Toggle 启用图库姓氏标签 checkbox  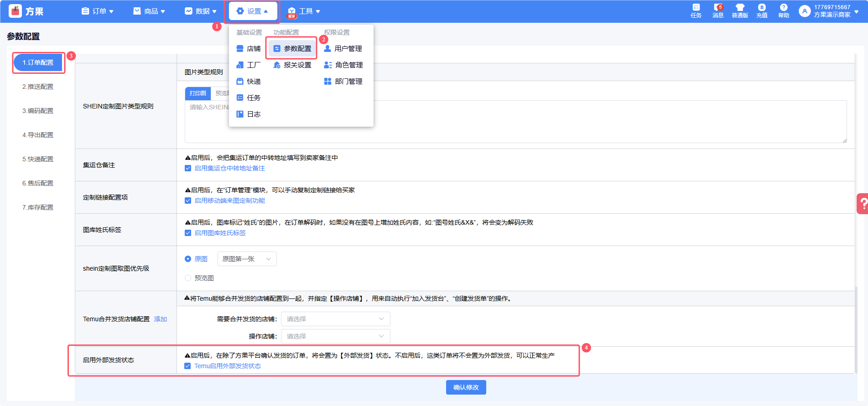pyautogui.click(x=188, y=233)
